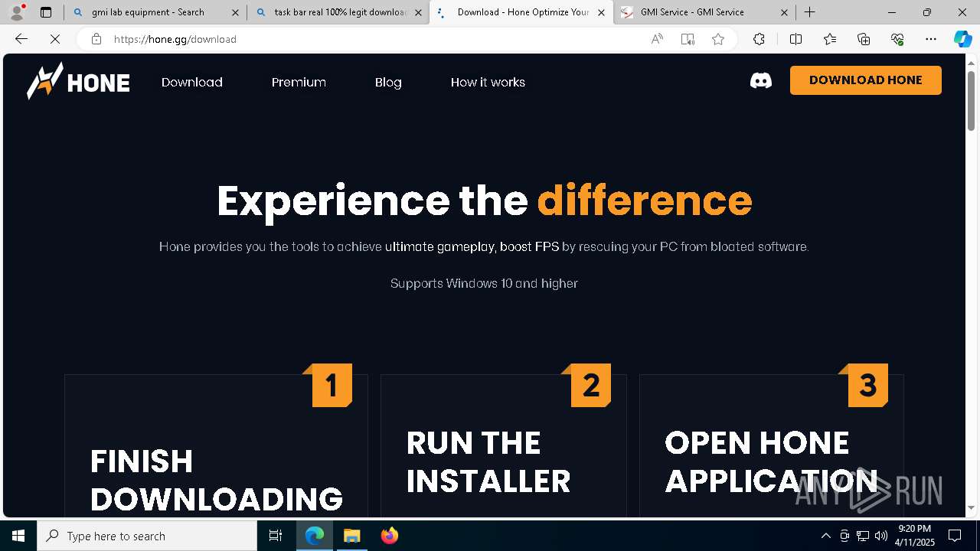This screenshot has width=980, height=551.
Task: Open the Favorites list
Action: coord(830,39)
